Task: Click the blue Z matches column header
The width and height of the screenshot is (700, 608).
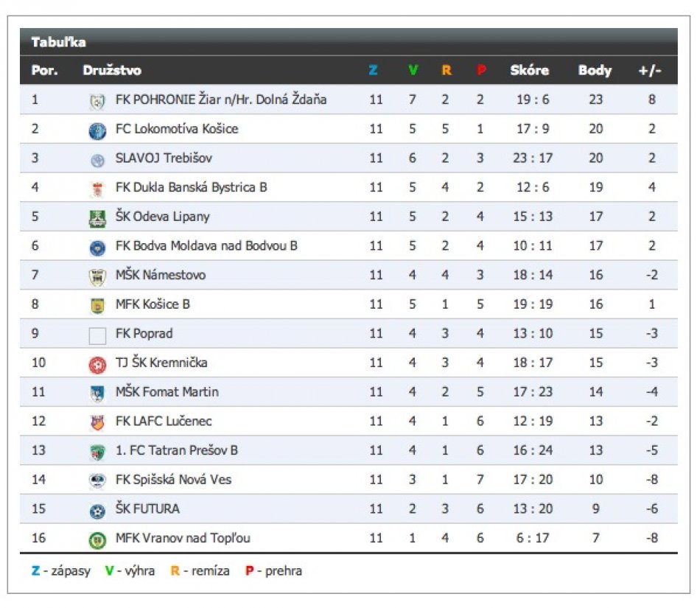Action: (374, 71)
